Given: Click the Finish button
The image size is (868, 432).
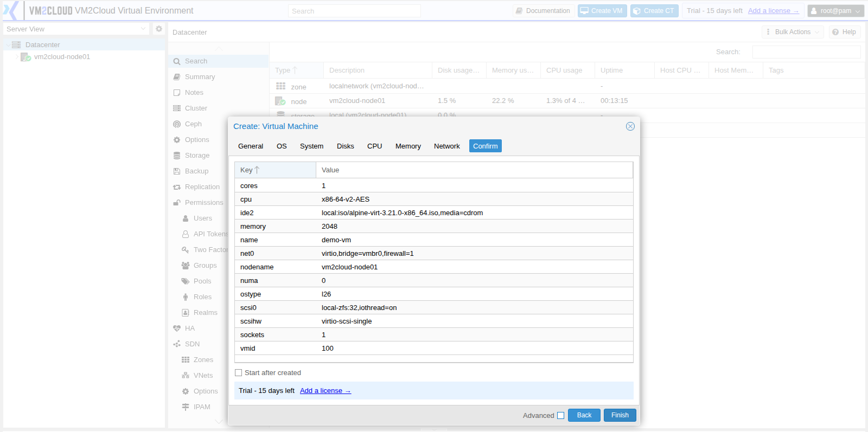Looking at the screenshot, I should [x=620, y=415].
